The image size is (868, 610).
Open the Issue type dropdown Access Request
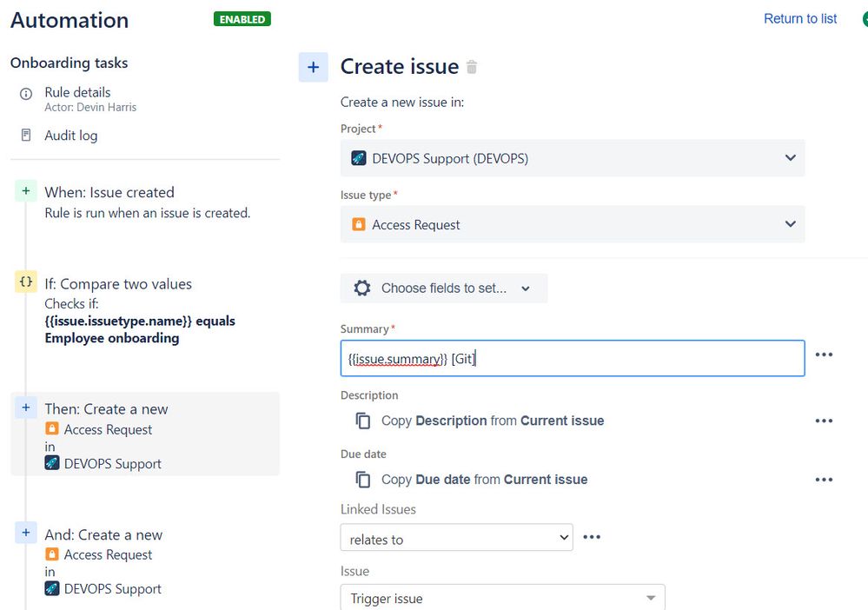point(573,224)
